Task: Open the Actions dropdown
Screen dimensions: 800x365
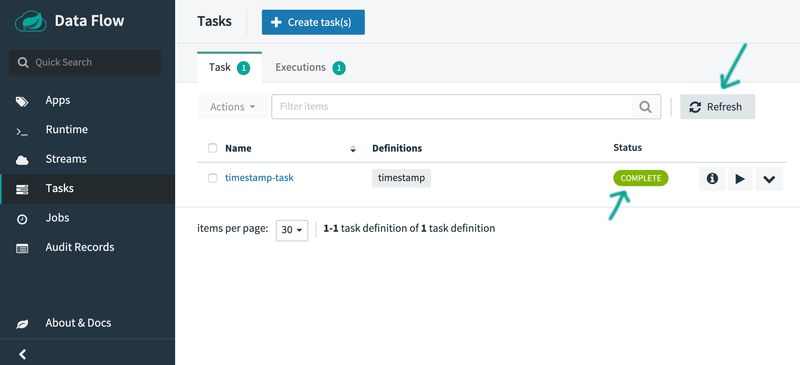Action: 232,107
